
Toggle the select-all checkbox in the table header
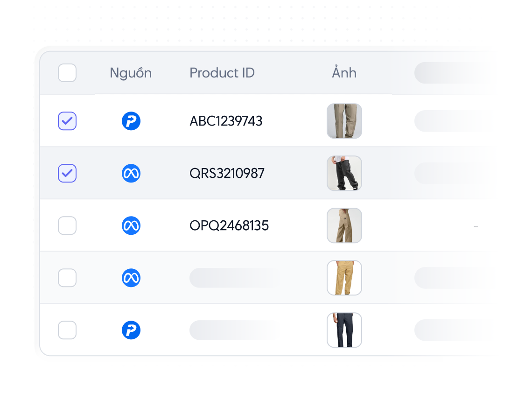(67, 73)
